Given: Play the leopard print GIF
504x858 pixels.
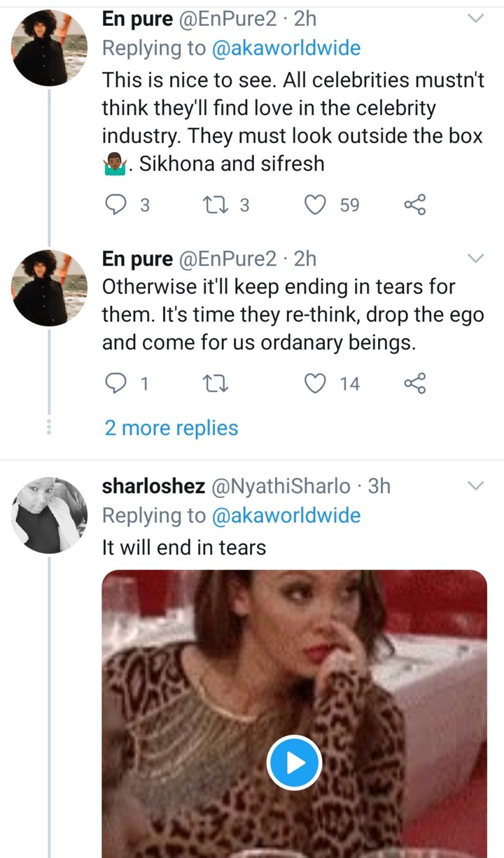Looking at the screenshot, I should coord(295,762).
